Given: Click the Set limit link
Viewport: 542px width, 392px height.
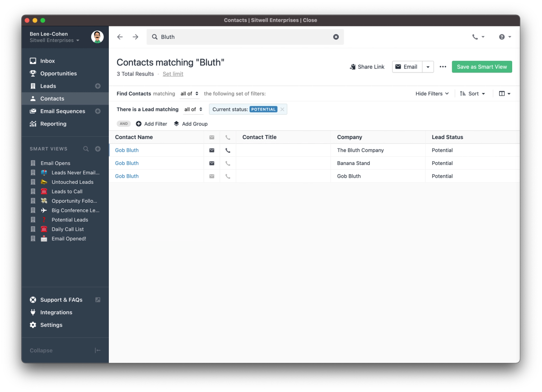Looking at the screenshot, I should [x=173, y=74].
